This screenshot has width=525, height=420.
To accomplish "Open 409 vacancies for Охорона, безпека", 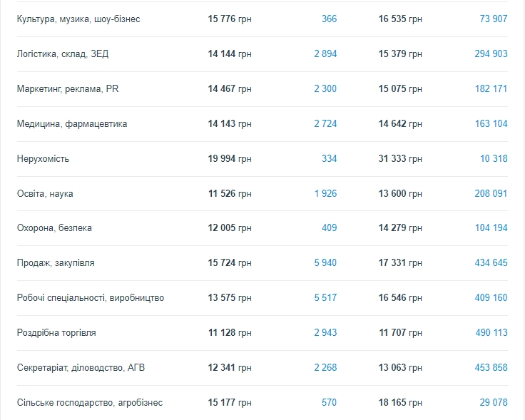I will 329,228.
